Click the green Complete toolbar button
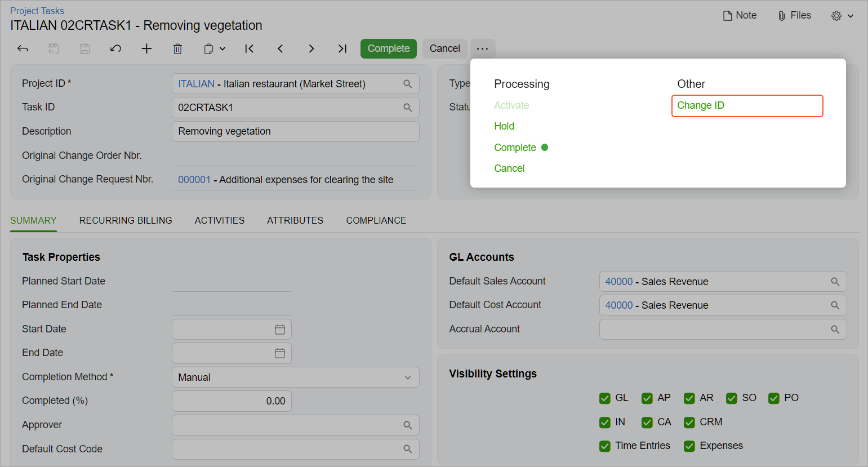The image size is (868, 467). click(389, 48)
